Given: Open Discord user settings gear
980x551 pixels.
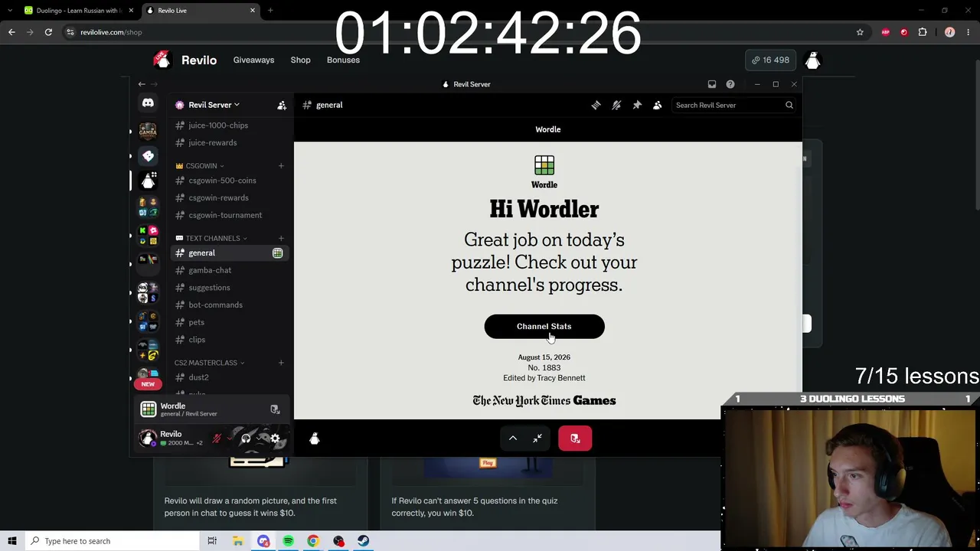Looking at the screenshot, I should 275,439.
